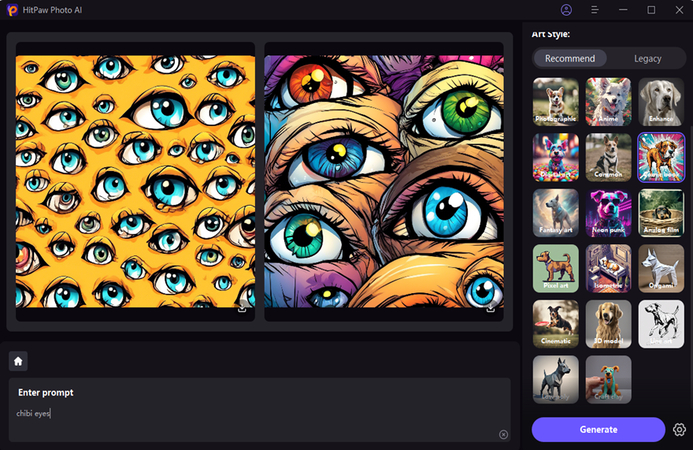Download the colorful comic eyes image
693x450 pixels.
[x=490, y=309]
